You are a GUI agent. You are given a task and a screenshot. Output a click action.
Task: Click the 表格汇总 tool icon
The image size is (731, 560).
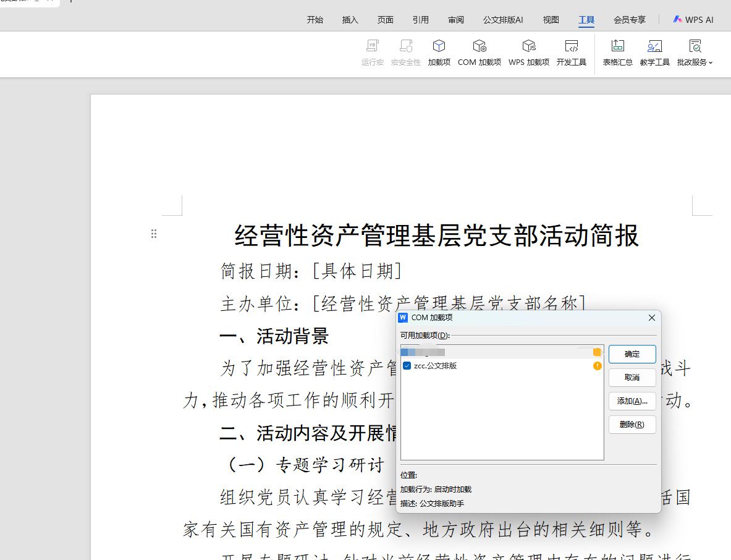(618, 46)
